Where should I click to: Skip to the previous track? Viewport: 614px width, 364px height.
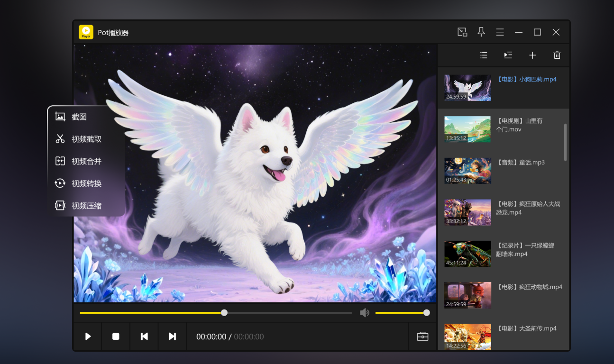[x=144, y=337]
